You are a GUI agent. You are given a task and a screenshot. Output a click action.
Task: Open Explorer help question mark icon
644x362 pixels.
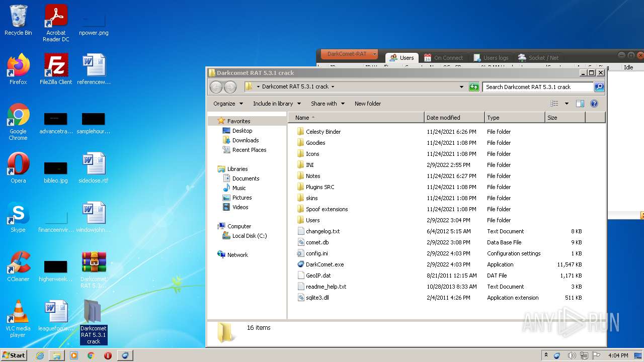click(594, 104)
